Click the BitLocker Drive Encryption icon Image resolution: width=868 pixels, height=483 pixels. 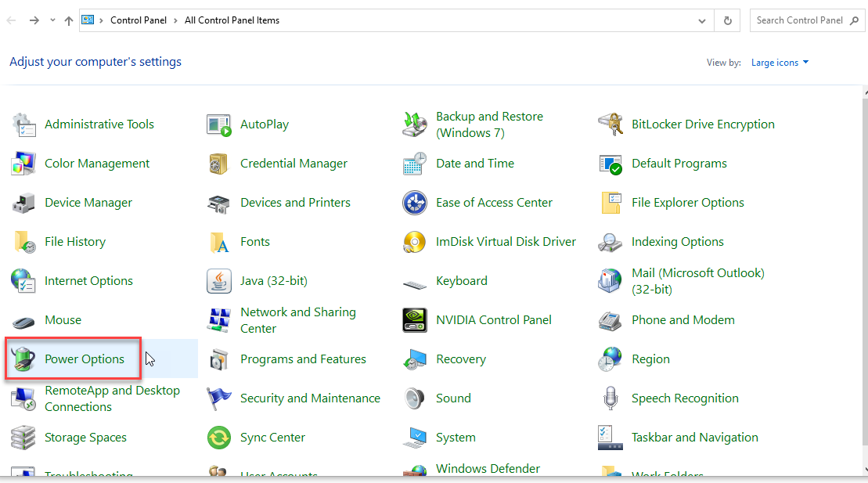(610, 124)
